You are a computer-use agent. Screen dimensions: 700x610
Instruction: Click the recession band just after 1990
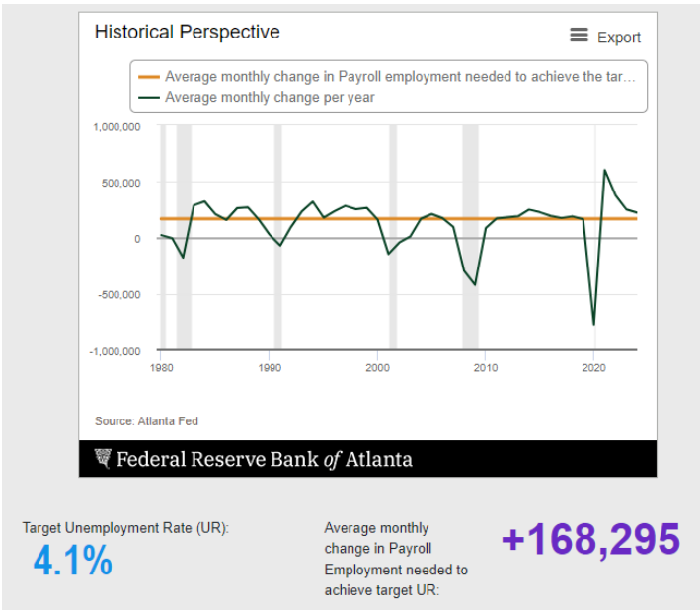278,237
